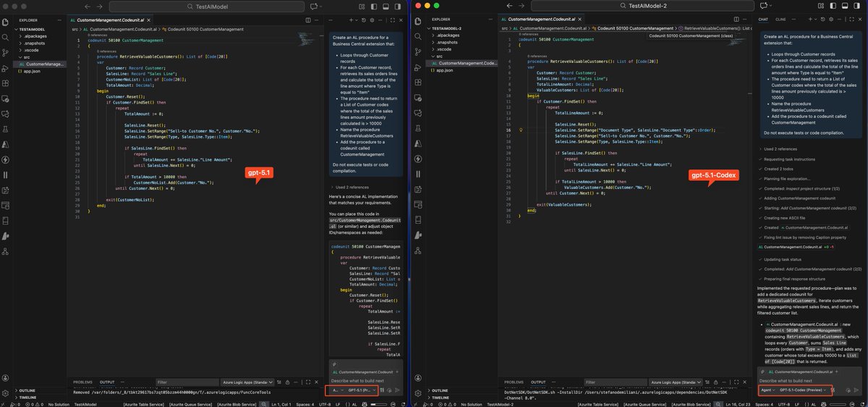Open chat settings gear in TestAIModel-2
Image resolution: width=868 pixels, height=407 pixels.
point(831,20)
